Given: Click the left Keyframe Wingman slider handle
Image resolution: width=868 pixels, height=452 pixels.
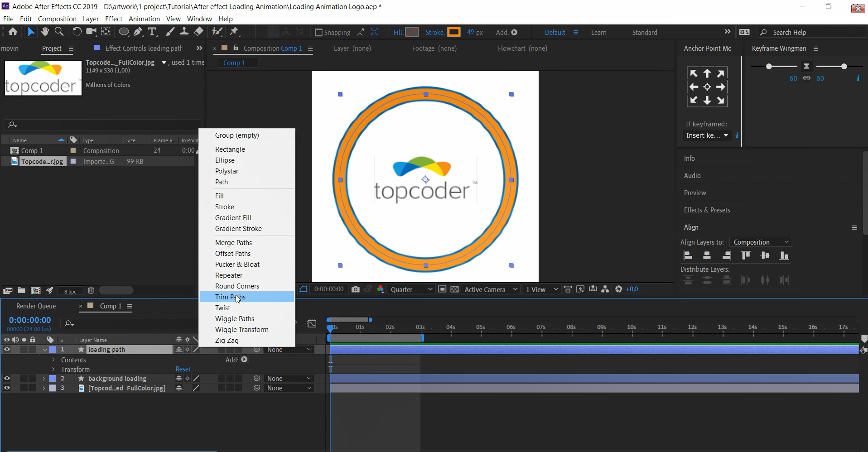Looking at the screenshot, I should [x=769, y=67].
